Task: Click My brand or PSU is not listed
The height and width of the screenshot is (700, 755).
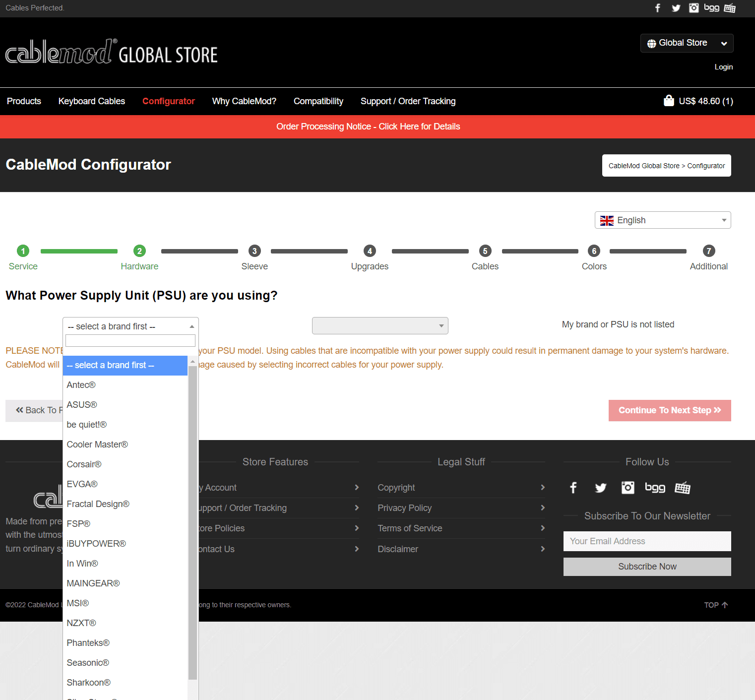Action: 618,324
